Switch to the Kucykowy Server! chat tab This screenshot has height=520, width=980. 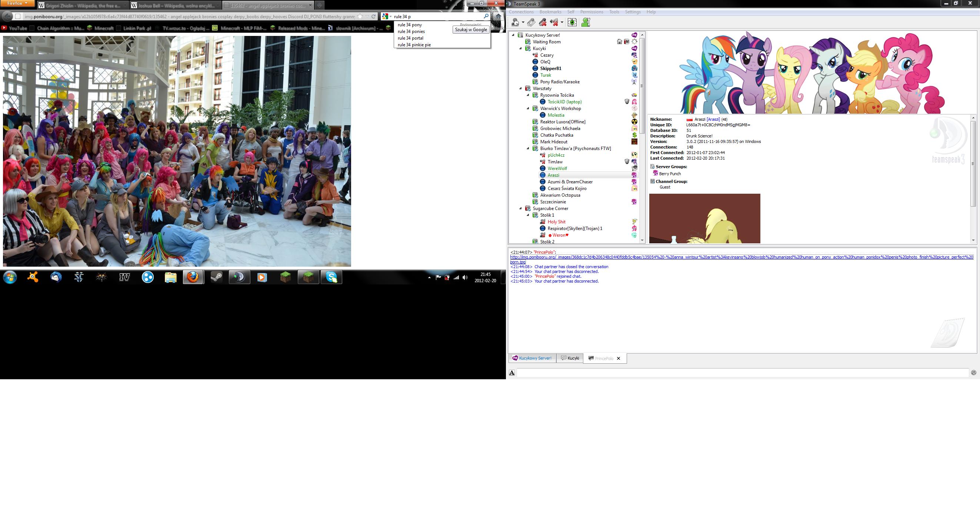[x=532, y=358]
